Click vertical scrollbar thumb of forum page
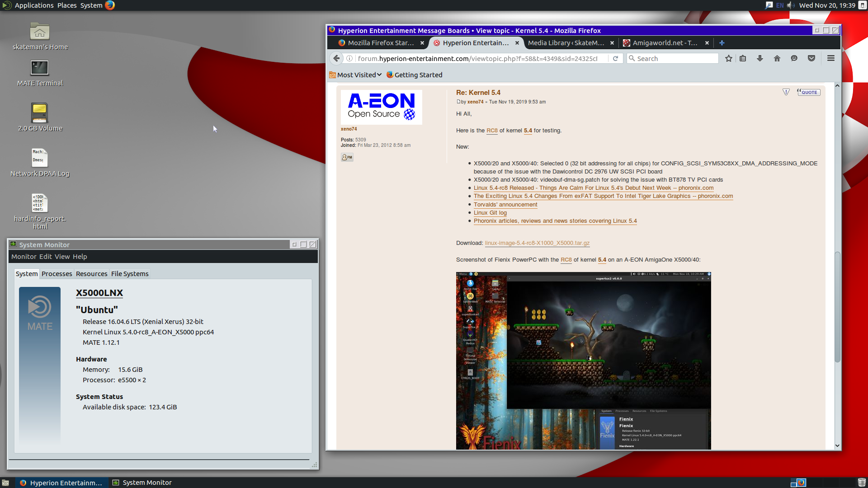868x488 pixels. pos(837,307)
